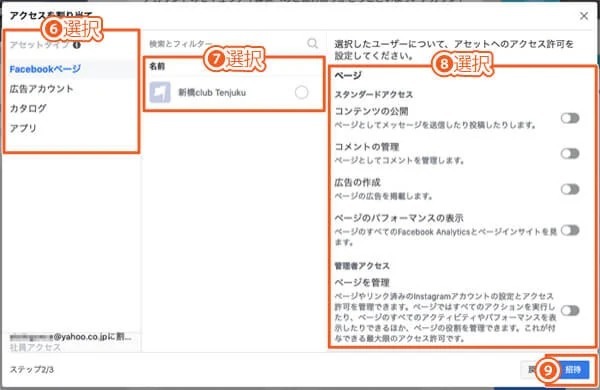Click the 管理者アクセス heading
Screen dimensions: 600x390
click(x=362, y=266)
